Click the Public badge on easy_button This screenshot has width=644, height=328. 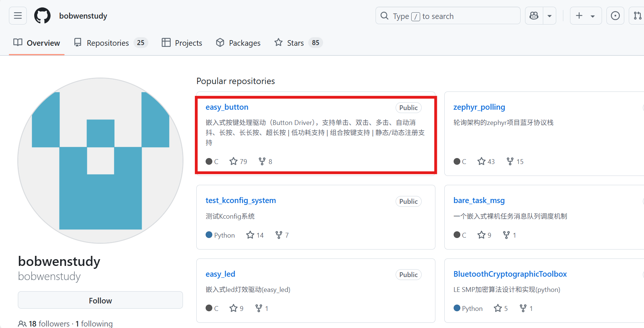pyautogui.click(x=408, y=107)
